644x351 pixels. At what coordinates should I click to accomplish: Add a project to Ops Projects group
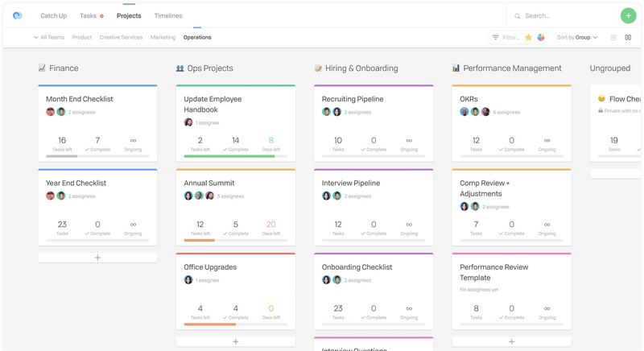tap(236, 341)
